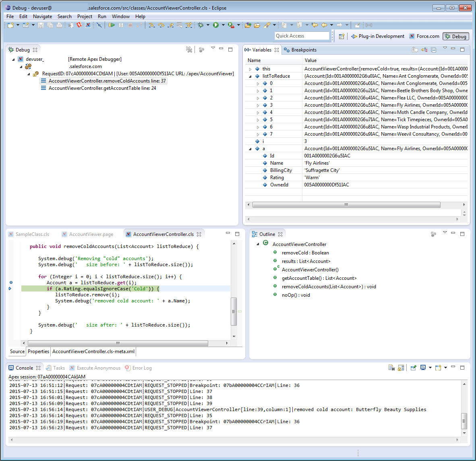476x461 pixels.
Task: Select the Properties tab below editor
Action: (x=38, y=351)
